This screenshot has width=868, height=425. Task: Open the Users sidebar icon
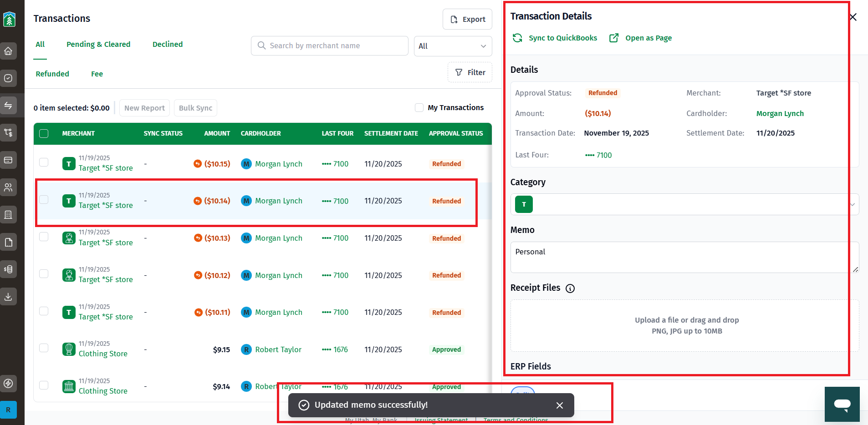pyautogui.click(x=8, y=187)
